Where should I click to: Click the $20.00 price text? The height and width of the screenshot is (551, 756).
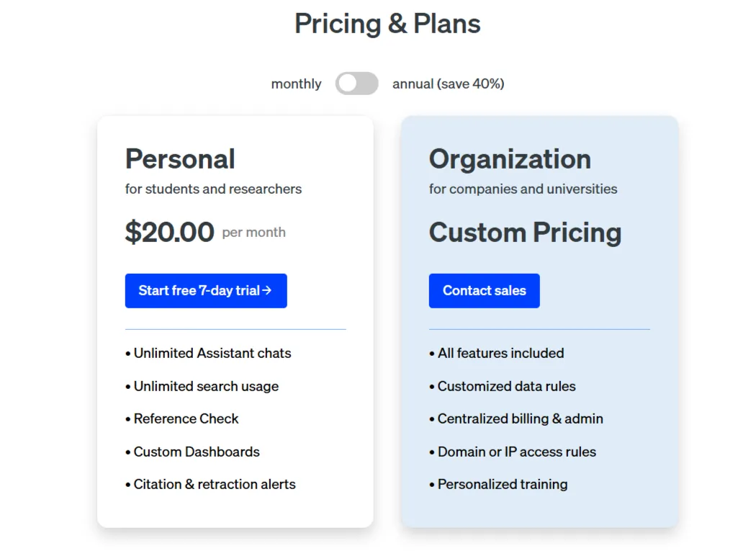click(x=170, y=231)
